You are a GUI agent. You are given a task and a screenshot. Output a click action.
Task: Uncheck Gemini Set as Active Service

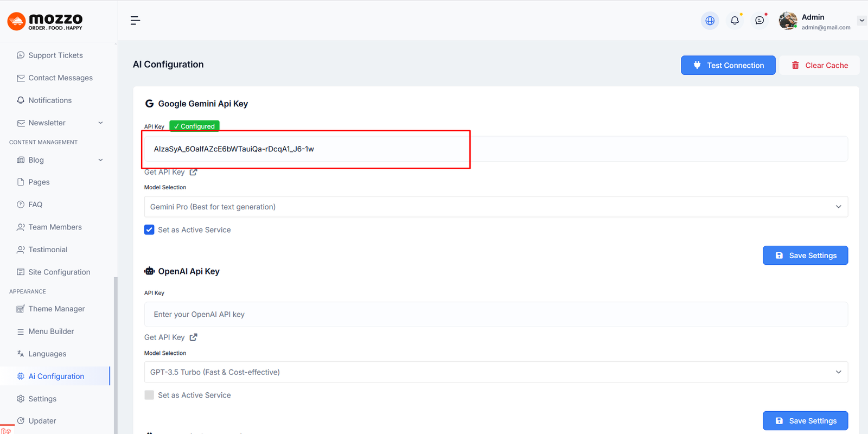(x=149, y=229)
